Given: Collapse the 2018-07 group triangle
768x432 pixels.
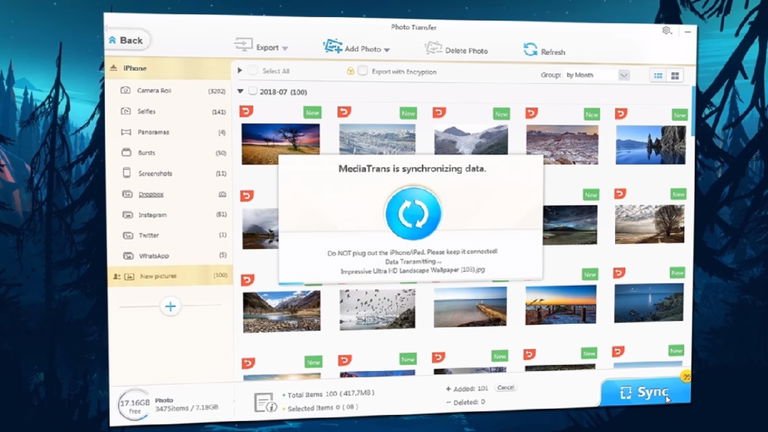Looking at the screenshot, I should click(240, 91).
